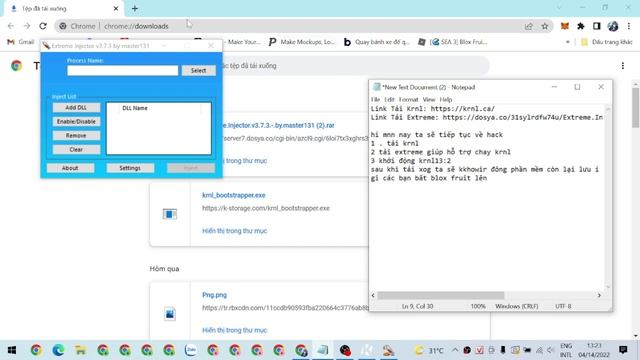The image size is (640, 360).
Task: Click Add DLL in Extreme Injector
Action: (x=76, y=107)
